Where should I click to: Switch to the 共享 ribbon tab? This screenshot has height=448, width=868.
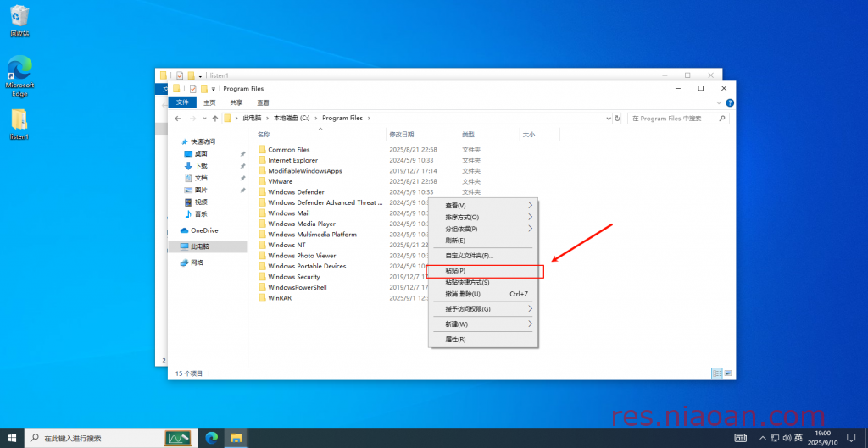pos(236,102)
